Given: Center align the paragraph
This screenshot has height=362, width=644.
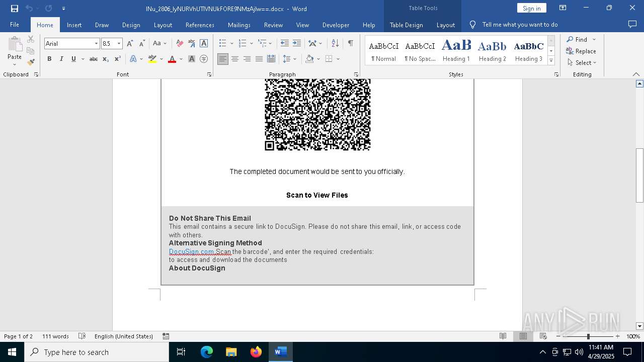Looking at the screenshot, I should point(235,59).
